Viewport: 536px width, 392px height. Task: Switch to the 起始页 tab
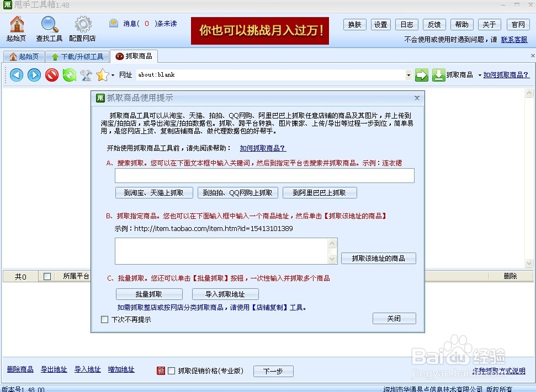click(24, 56)
